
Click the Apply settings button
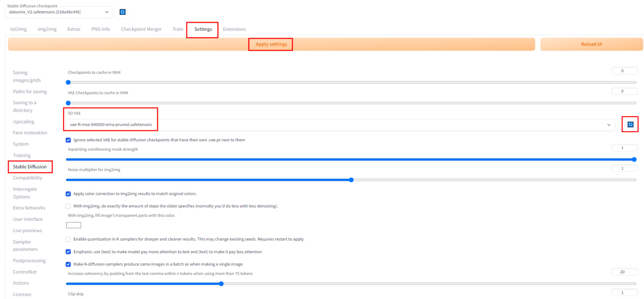pyautogui.click(x=271, y=44)
